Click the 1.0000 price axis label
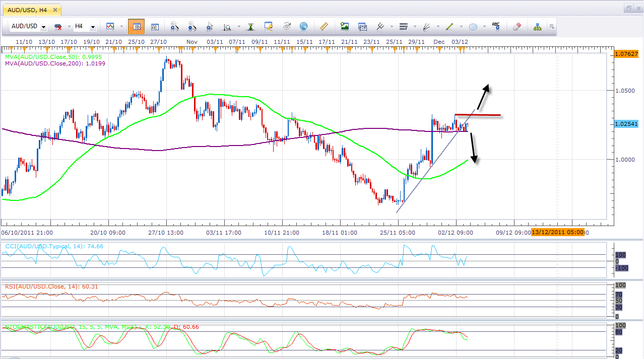644x359 pixels. [x=625, y=160]
